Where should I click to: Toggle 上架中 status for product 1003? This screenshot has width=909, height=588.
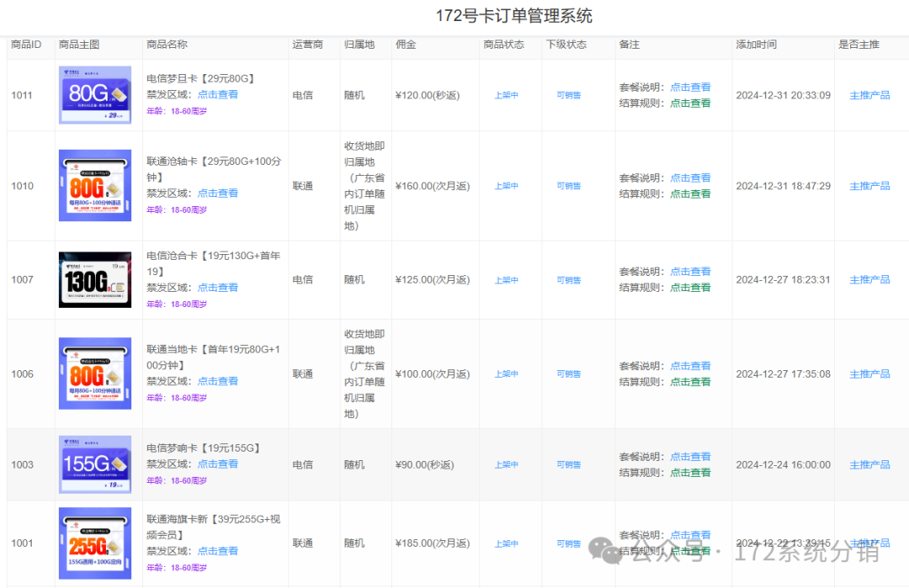pos(506,465)
